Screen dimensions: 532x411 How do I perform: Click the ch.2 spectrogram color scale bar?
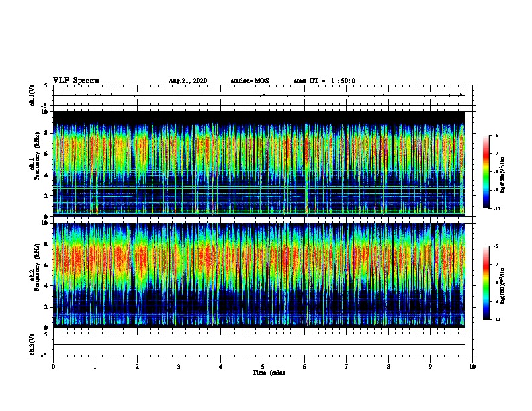pos(486,283)
